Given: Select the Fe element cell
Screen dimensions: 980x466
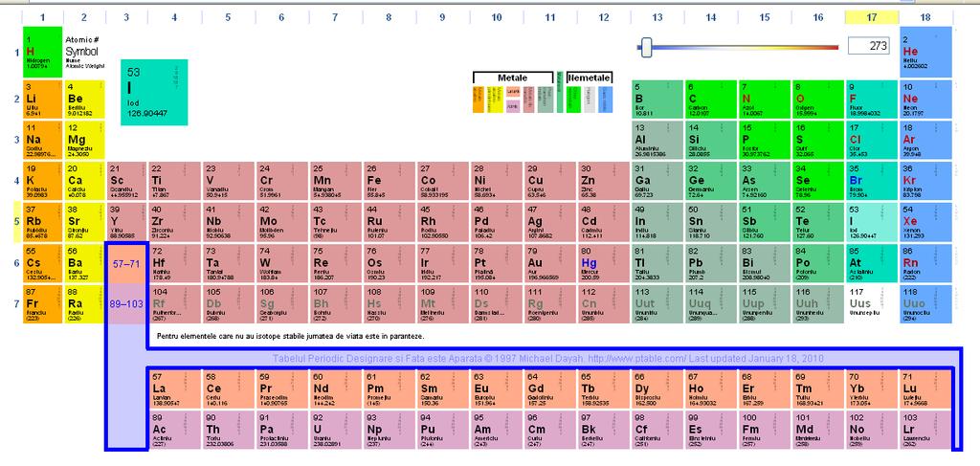Looking at the screenshot, I should point(389,181).
